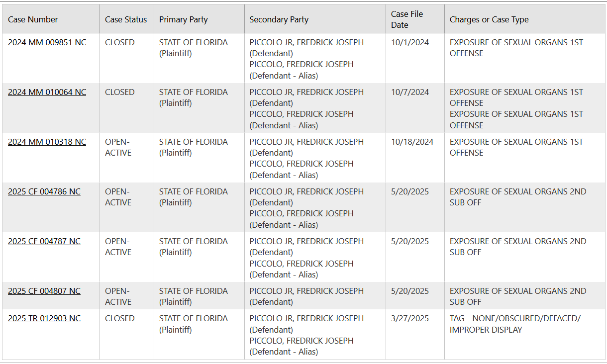This screenshot has width=607, height=364.
Task: Click the Primary Party column header
Action: 184,20
